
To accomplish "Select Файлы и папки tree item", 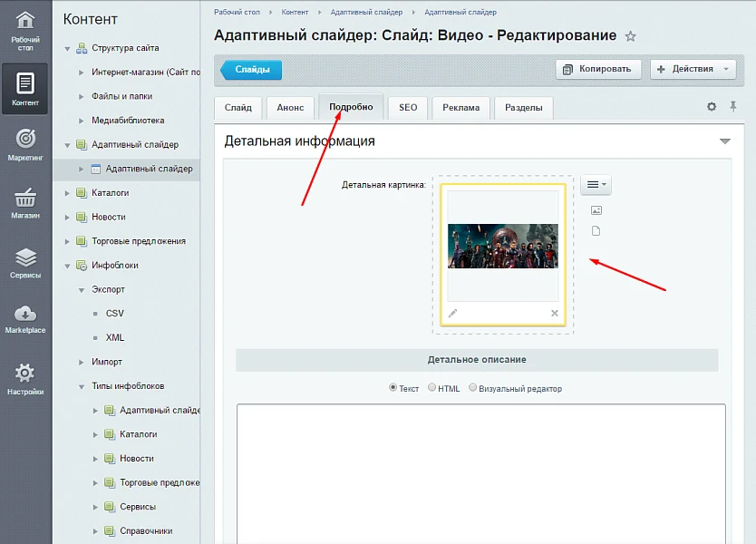I will 122,96.
